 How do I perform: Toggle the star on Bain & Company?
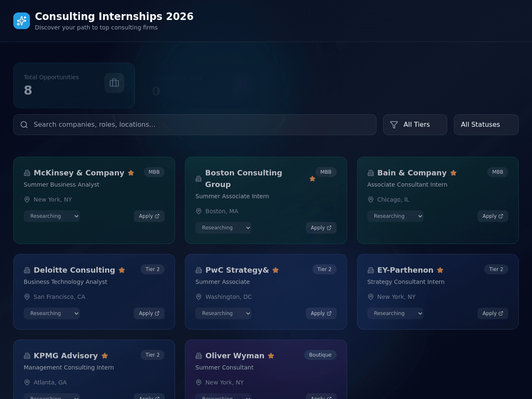(453, 173)
